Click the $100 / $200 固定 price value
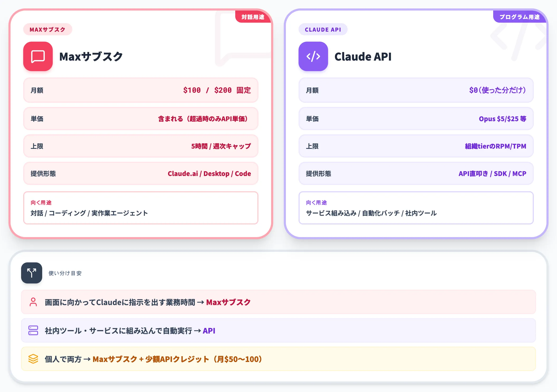The width and height of the screenshot is (557, 392). coord(217,90)
